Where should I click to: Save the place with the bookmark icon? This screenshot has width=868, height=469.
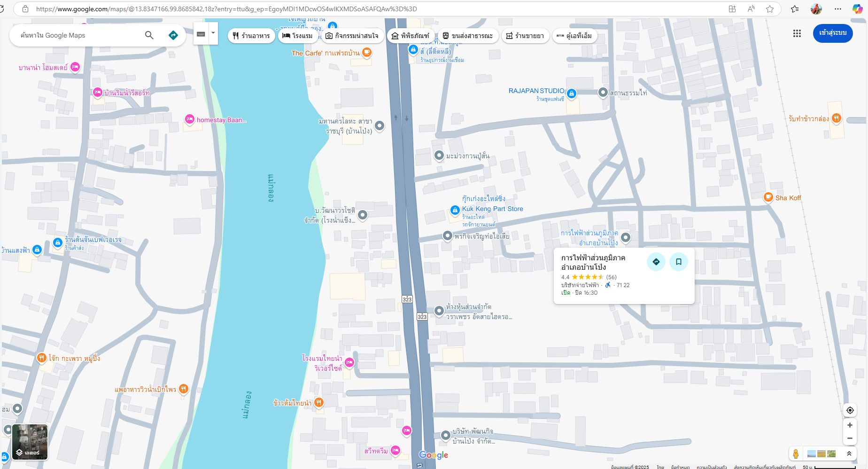[679, 262]
